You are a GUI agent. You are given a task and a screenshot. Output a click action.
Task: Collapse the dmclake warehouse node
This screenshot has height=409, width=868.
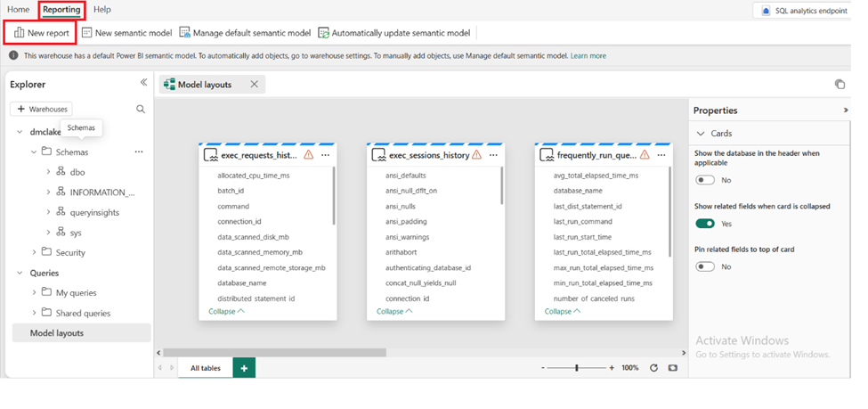point(20,132)
